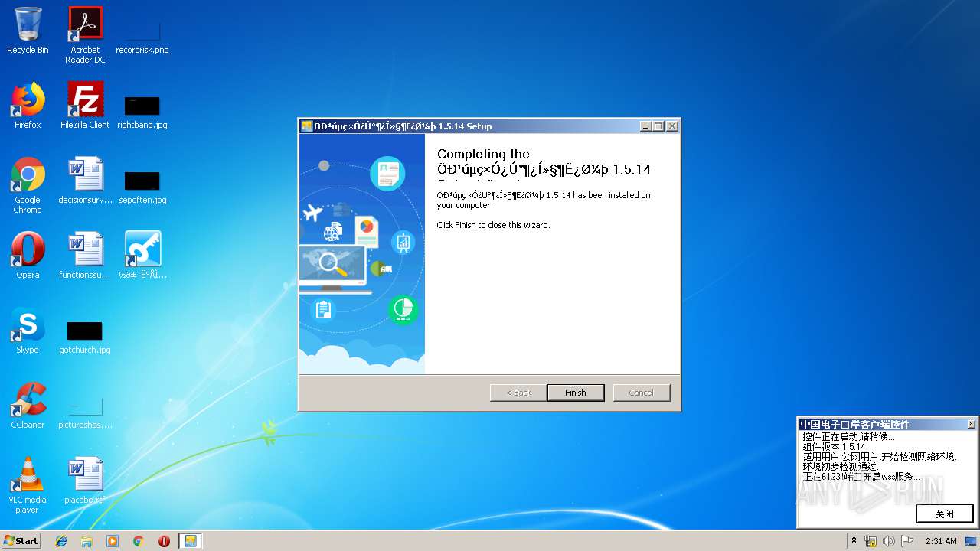Click 'Click Finish to close this wizard.' text
The height and width of the screenshot is (551, 980).
pos(493,225)
